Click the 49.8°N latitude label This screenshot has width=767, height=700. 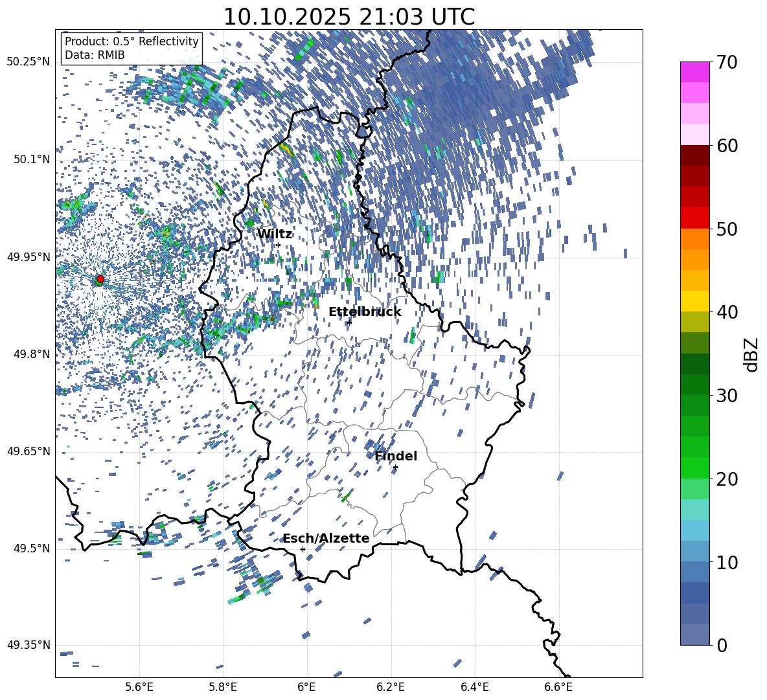pos(32,354)
